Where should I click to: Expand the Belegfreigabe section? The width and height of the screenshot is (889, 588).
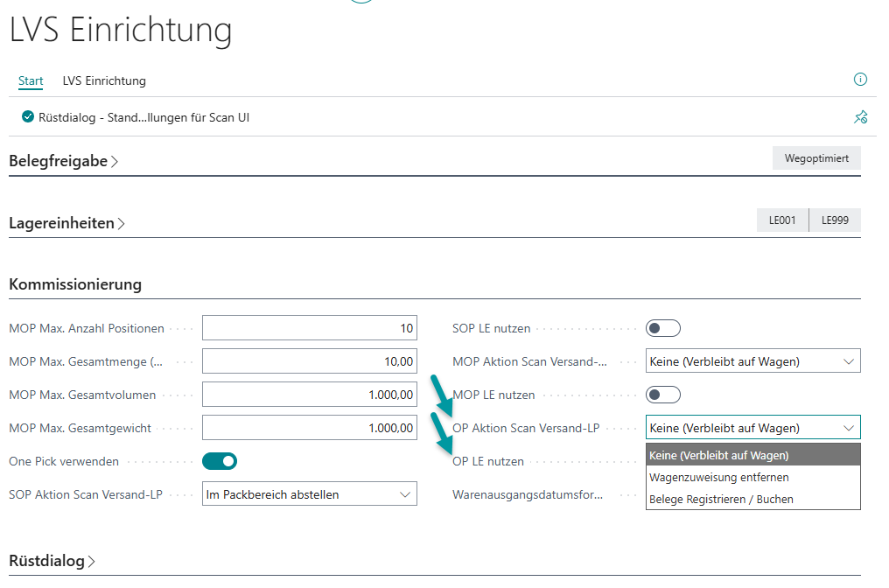64,161
